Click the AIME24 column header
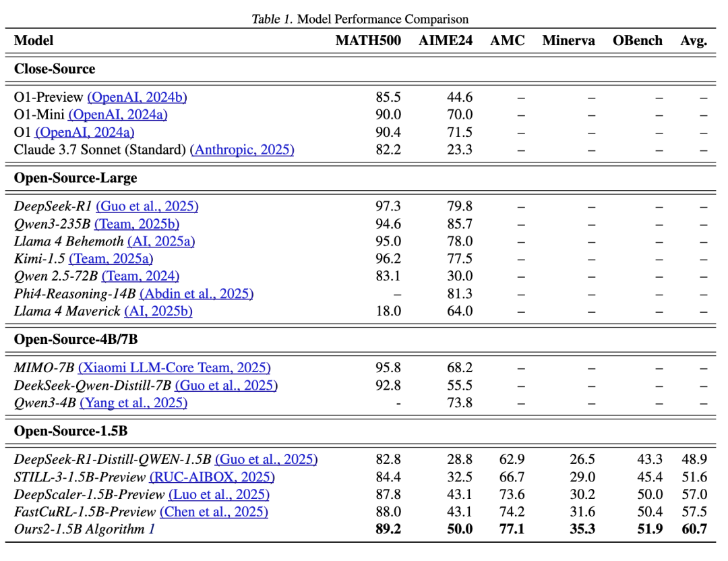 click(446, 41)
